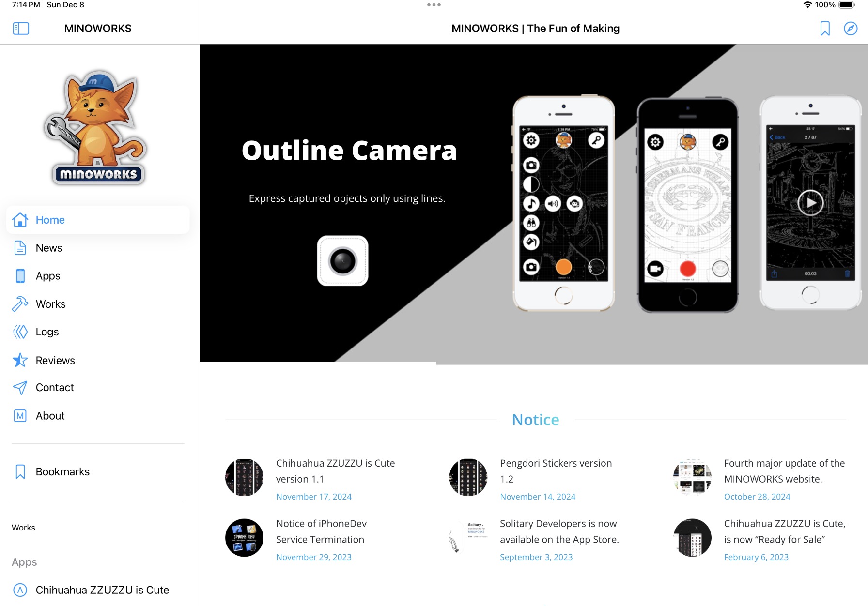The height and width of the screenshot is (606, 868).
Task: Click the Contact paper plane icon
Action: (x=20, y=388)
